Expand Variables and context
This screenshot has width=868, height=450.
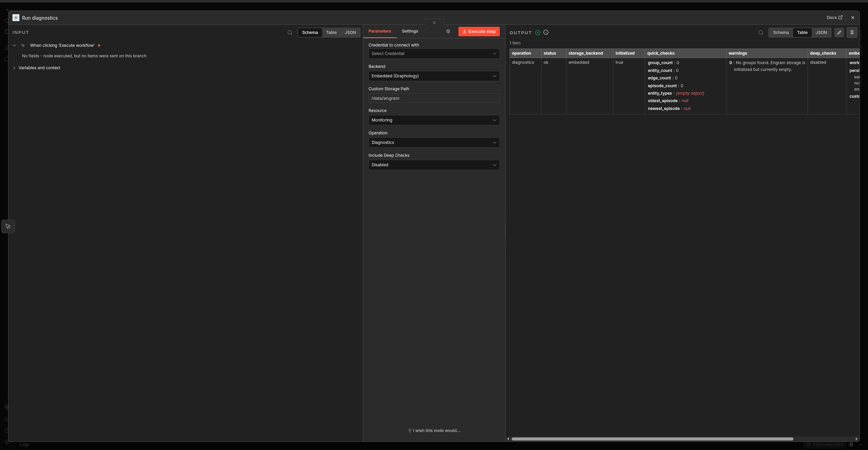point(14,68)
